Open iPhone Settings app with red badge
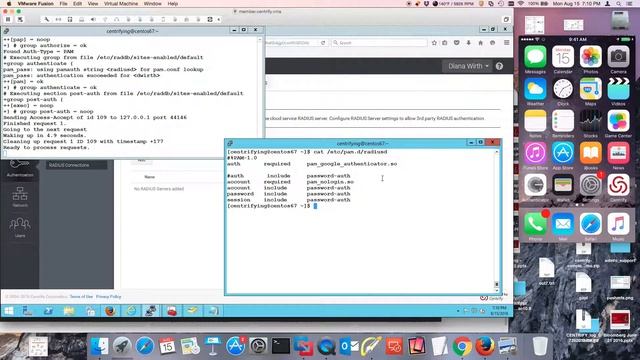Image resolution: width=640 pixels, height=360 pixels. (591, 185)
